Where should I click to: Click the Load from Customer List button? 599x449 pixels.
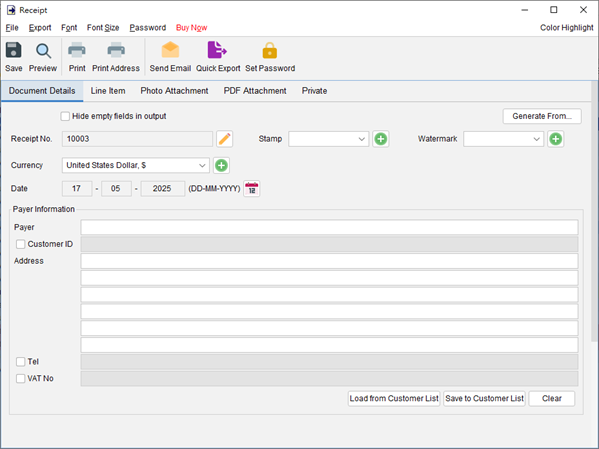click(394, 399)
